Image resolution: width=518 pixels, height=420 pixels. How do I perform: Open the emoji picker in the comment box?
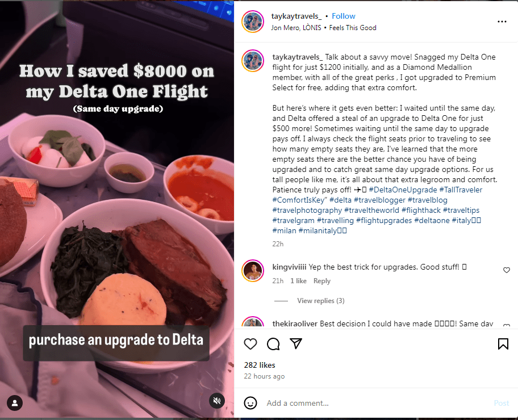tap(250, 403)
